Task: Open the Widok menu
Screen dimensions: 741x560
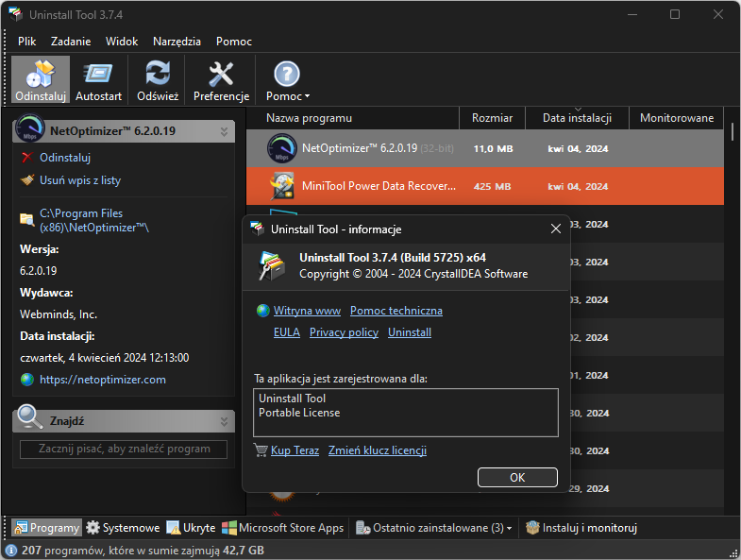Action: coord(122,42)
